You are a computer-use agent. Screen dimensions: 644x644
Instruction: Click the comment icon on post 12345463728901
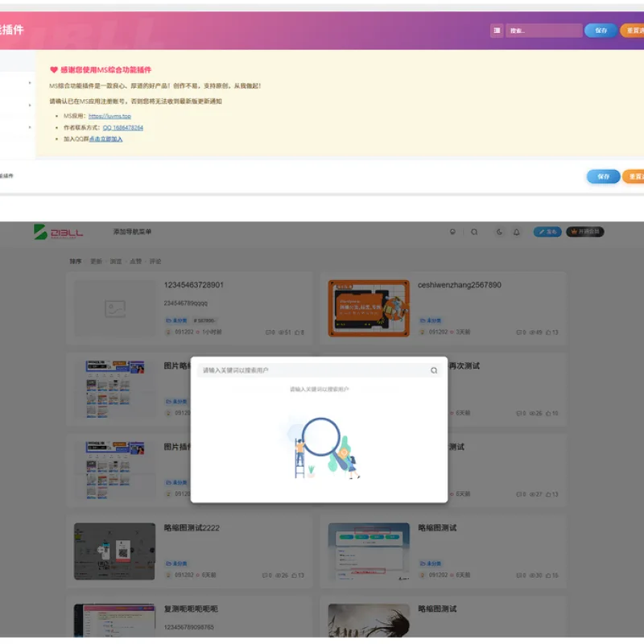click(270, 332)
